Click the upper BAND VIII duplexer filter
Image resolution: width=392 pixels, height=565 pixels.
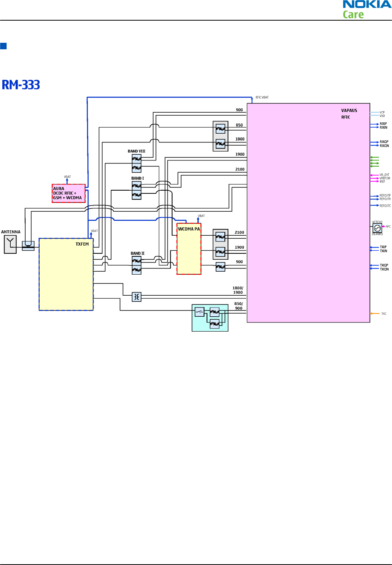tap(137, 159)
